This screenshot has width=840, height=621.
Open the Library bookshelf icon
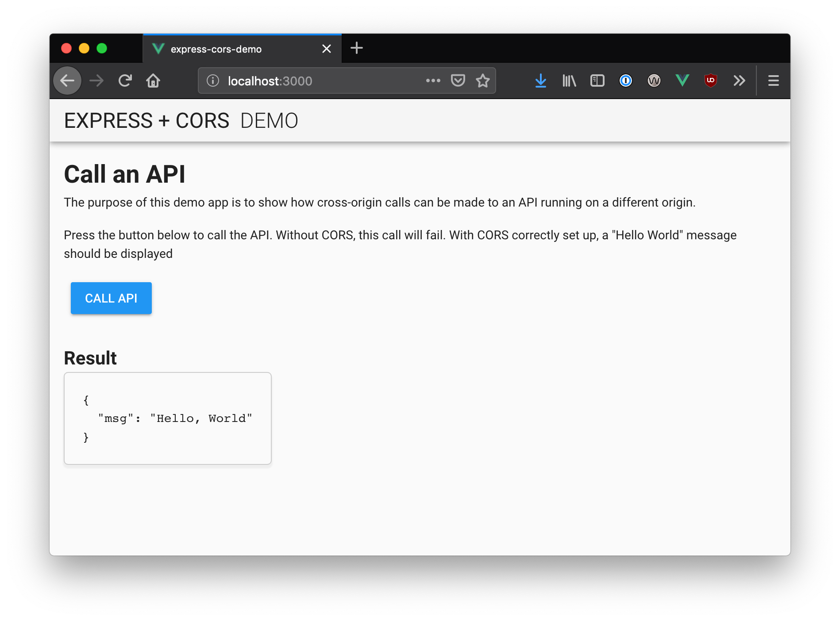(x=569, y=81)
